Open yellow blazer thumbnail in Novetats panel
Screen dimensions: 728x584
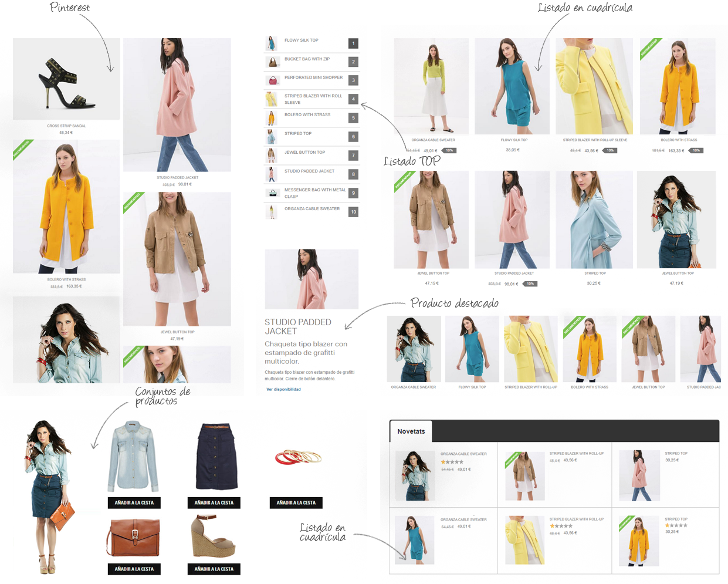[524, 540]
